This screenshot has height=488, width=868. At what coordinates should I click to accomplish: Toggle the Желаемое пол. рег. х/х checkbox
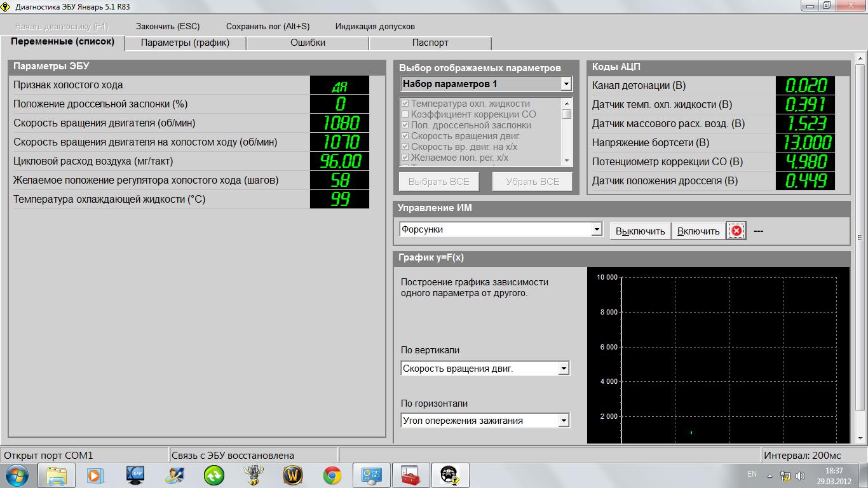(405, 158)
